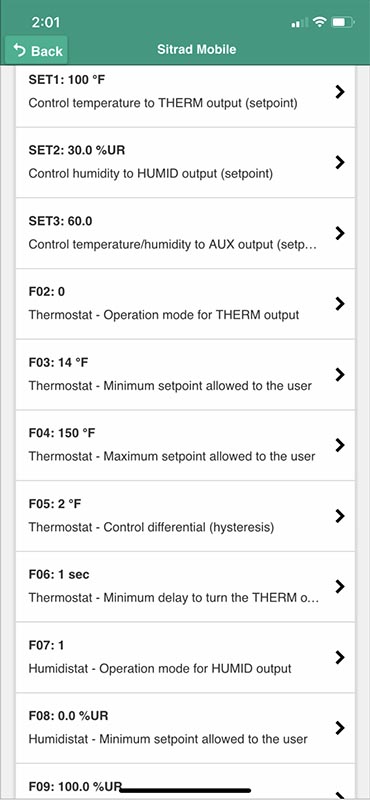Open SET2 control humidity setpoint chevron
Image resolution: width=370 pixels, height=800 pixels.
(340, 162)
